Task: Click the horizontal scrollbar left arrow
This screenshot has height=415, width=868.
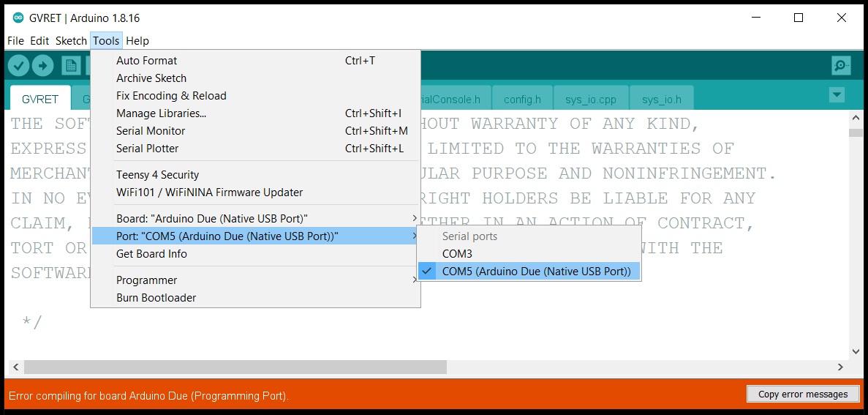Action: point(15,367)
